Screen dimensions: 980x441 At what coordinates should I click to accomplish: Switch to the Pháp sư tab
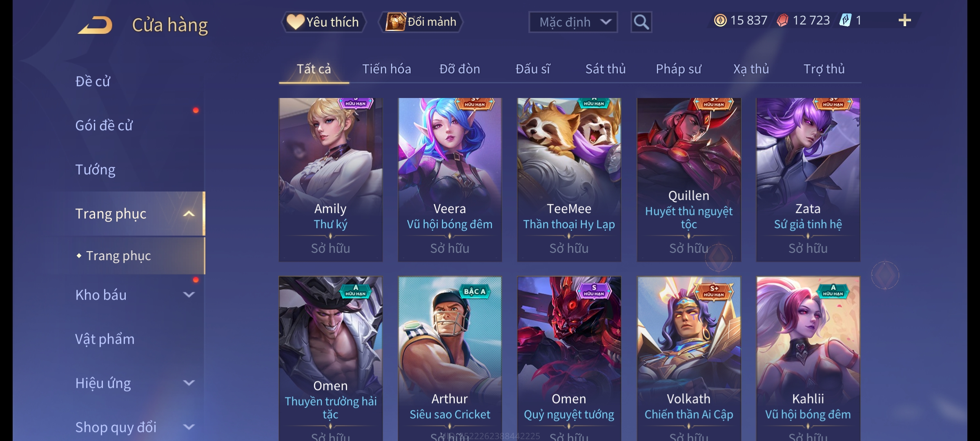678,69
